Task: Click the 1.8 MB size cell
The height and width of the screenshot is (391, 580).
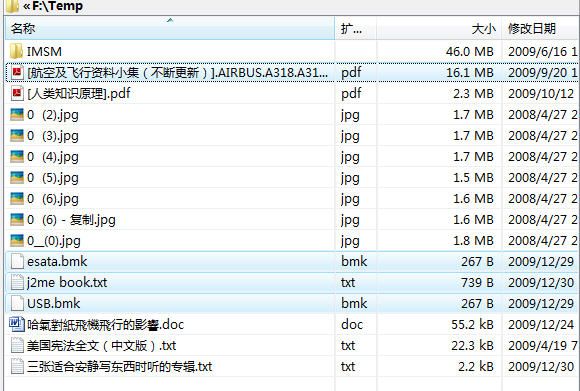Action: [x=473, y=241]
